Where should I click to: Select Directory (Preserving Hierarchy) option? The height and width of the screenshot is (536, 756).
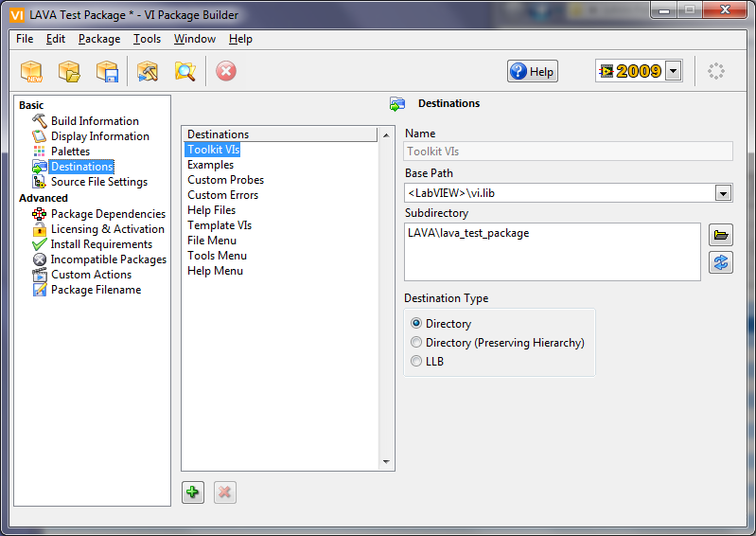pyautogui.click(x=416, y=342)
